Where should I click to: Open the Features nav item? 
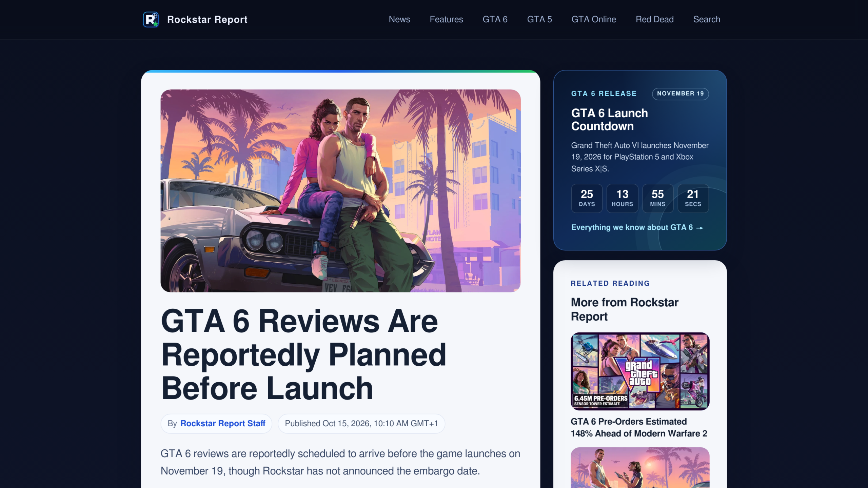point(446,19)
